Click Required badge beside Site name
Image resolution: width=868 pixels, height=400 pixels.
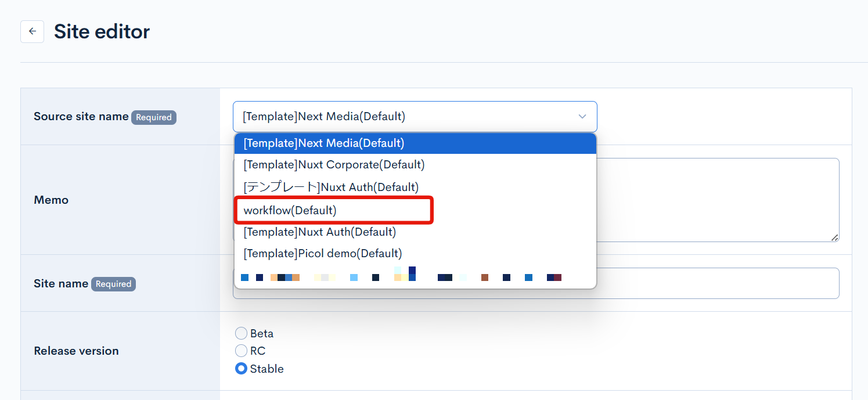pos(113,284)
